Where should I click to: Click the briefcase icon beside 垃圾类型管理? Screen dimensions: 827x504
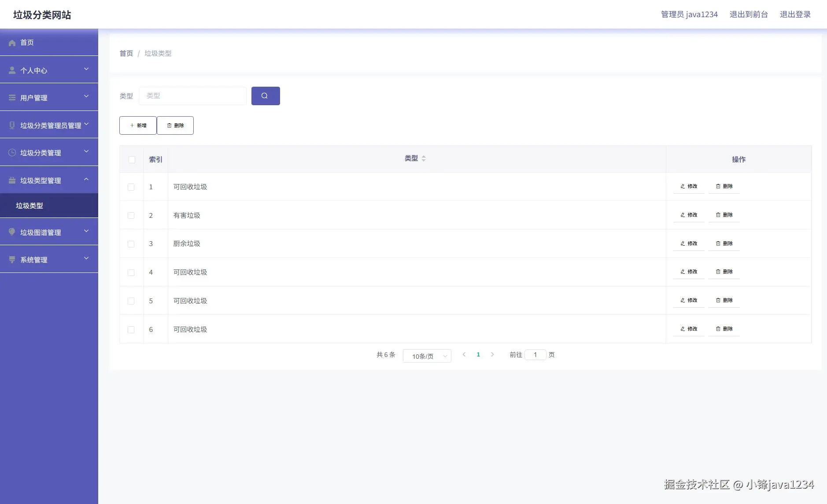(12, 180)
